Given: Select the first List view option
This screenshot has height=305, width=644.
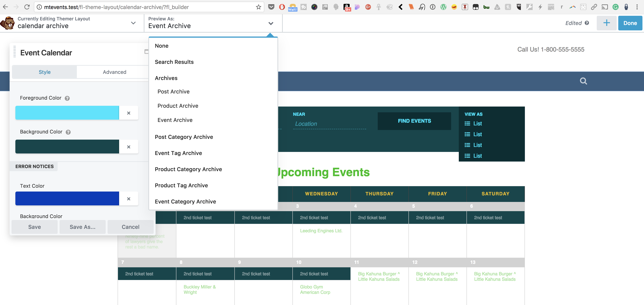Looking at the screenshot, I should click(473, 124).
